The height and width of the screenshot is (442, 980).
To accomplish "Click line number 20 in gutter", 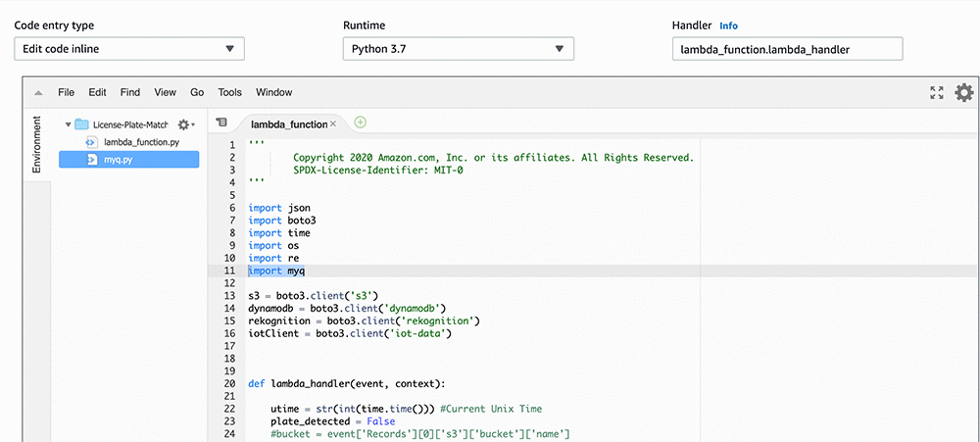I will point(228,383).
